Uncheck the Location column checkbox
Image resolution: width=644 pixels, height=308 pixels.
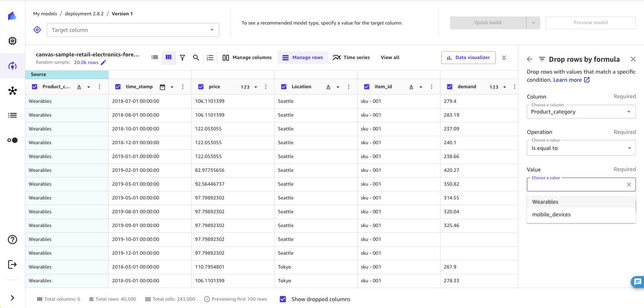[284, 87]
